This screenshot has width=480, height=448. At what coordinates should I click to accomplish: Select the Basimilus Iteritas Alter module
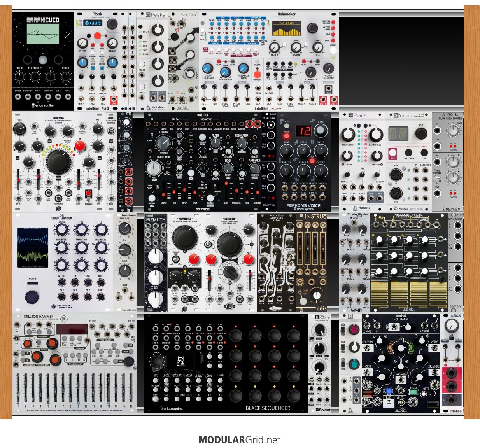pyautogui.click(x=277, y=262)
